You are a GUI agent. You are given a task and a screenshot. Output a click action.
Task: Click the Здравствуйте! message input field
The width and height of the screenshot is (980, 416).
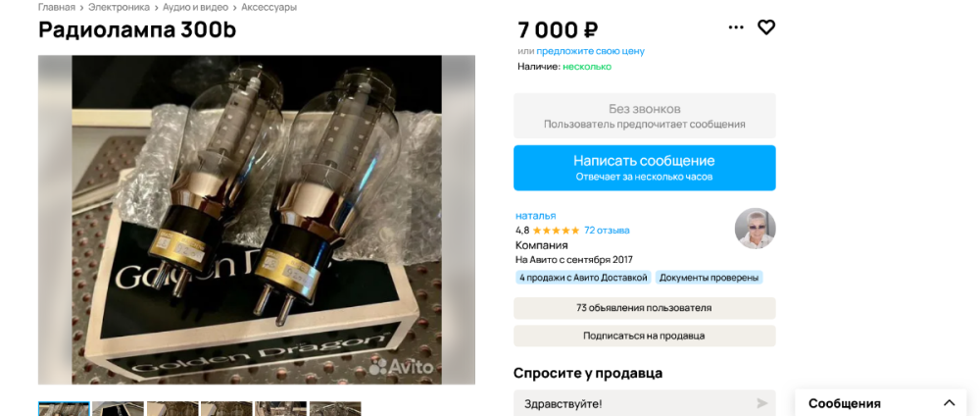point(645,403)
